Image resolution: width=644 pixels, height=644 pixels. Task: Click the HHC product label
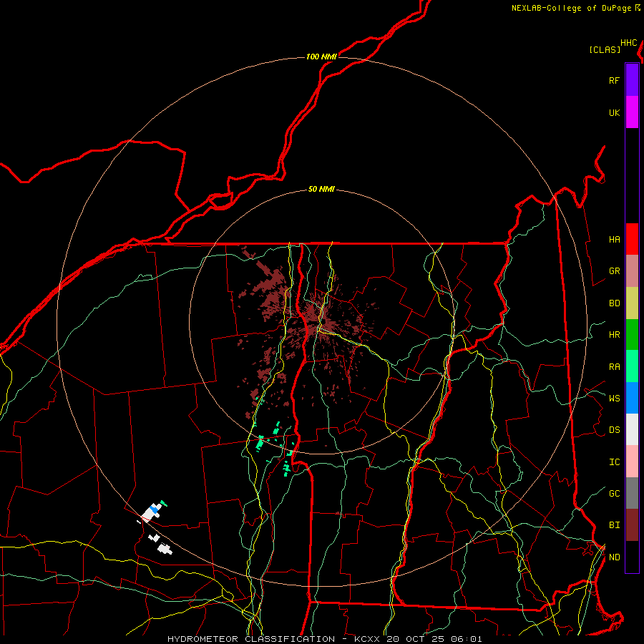(629, 43)
